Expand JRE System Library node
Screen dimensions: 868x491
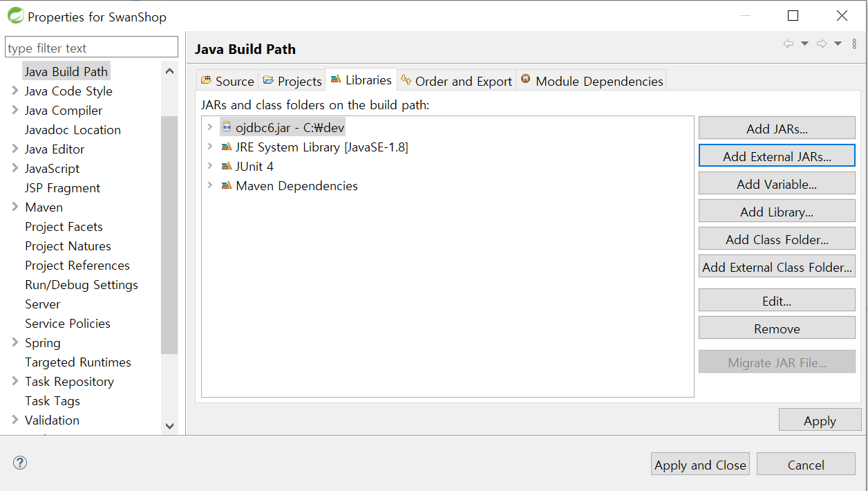(x=210, y=147)
